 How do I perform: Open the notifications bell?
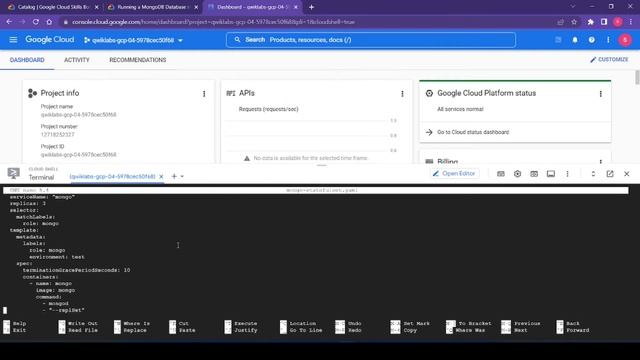(x=575, y=40)
